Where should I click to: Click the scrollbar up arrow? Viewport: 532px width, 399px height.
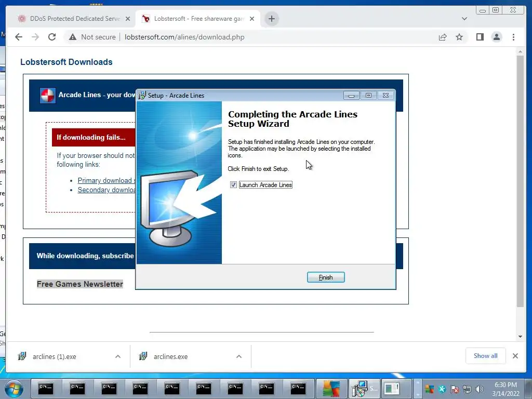(520, 52)
